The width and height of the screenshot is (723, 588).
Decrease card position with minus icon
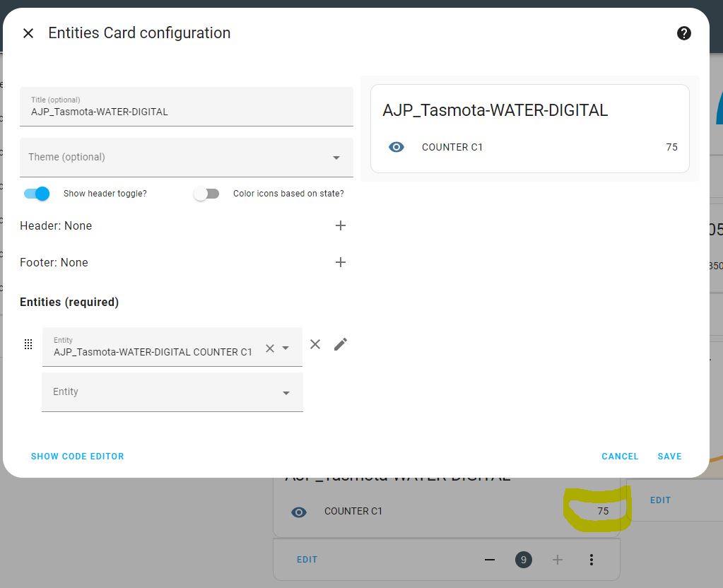(x=490, y=560)
